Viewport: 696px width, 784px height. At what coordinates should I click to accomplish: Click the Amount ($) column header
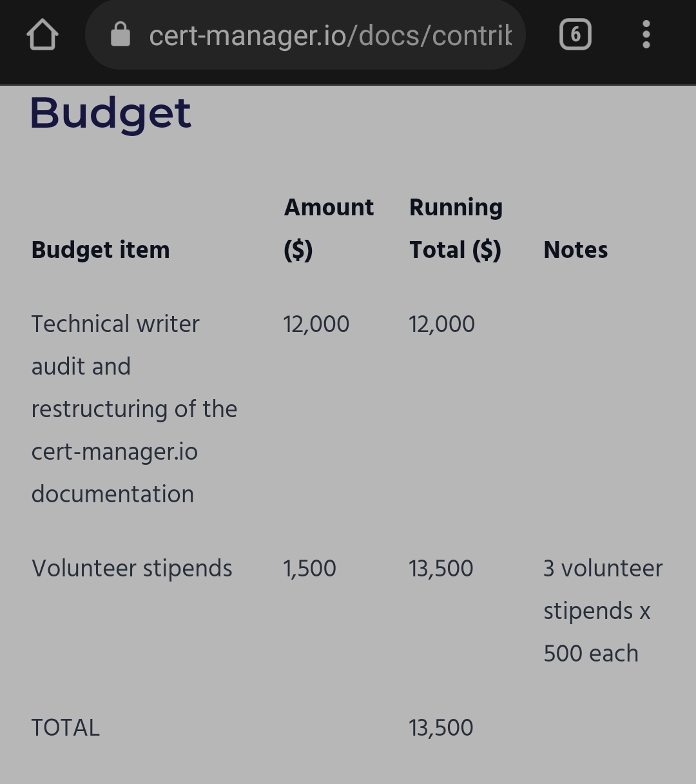329,229
